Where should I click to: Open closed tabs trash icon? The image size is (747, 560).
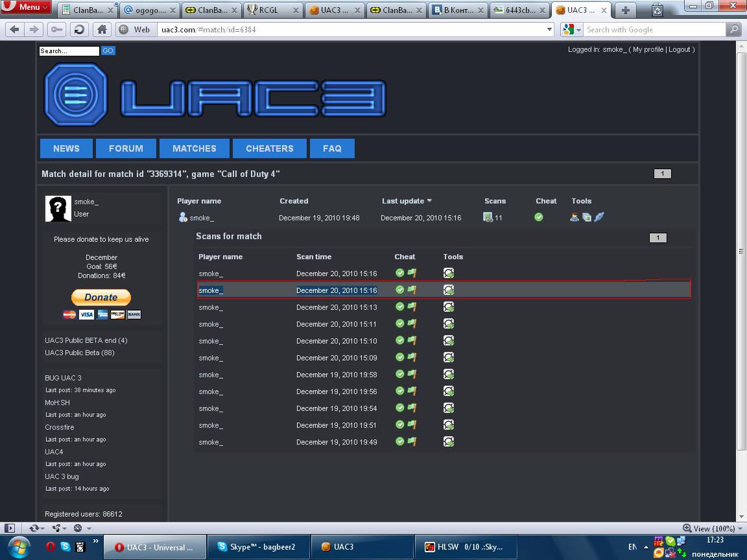658,10
